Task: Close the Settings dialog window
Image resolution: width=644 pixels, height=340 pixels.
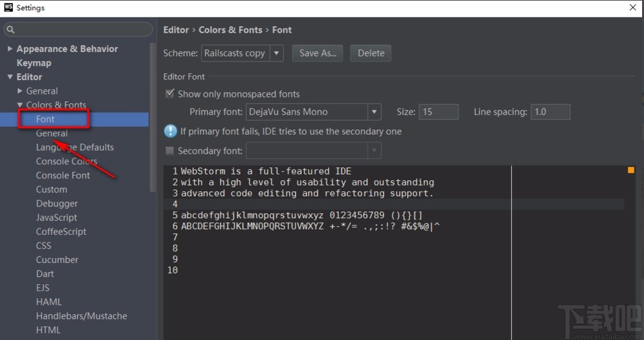Action: point(632,8)
